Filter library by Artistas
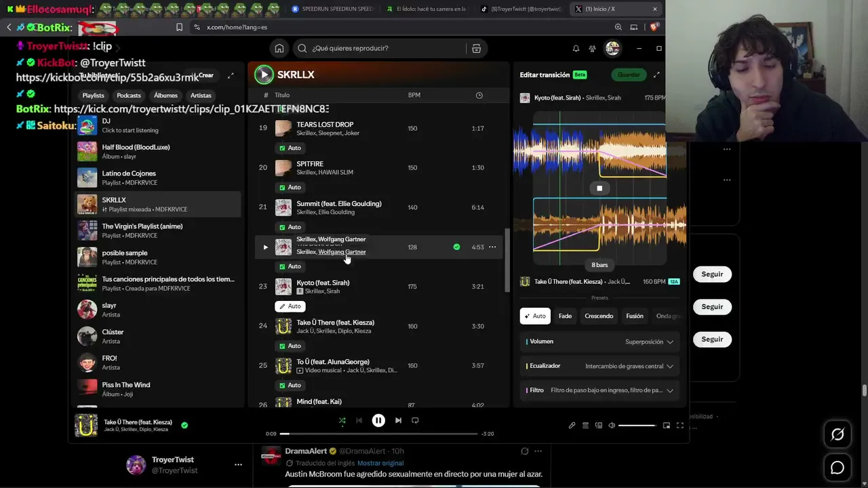 (x=201, y=96)
